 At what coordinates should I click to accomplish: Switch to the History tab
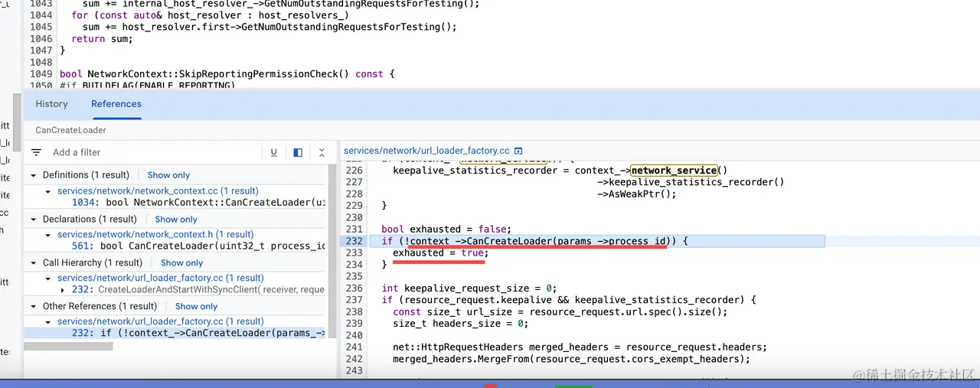52,104
